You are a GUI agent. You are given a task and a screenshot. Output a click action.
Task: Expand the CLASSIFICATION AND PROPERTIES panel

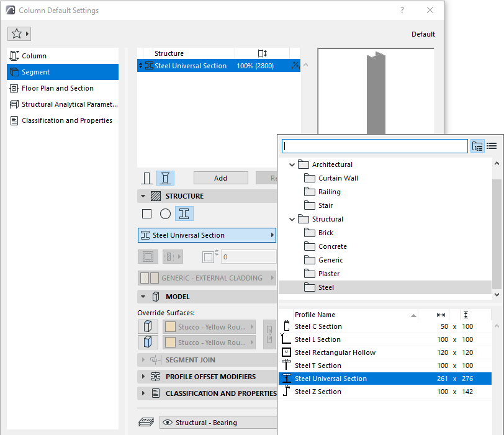[x=143, y=393]
